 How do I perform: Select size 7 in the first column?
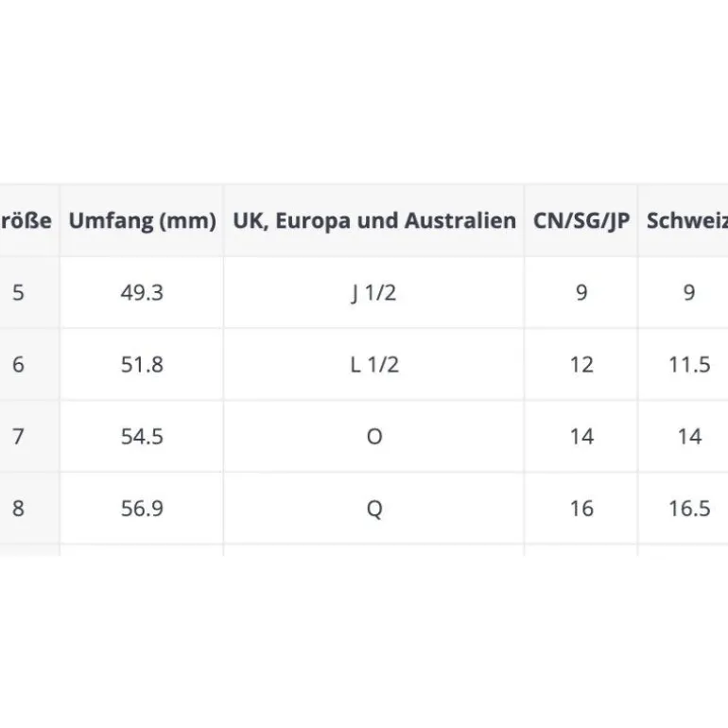18,437
